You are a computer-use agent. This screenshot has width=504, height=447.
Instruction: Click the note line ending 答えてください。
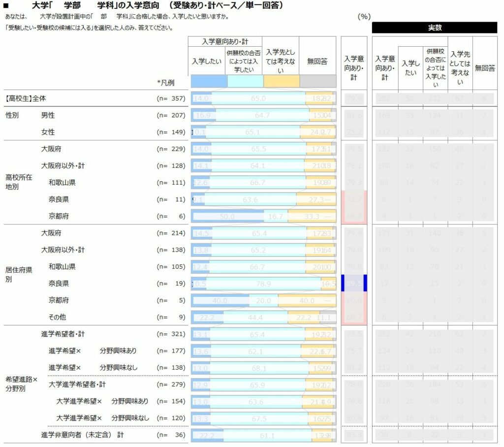click(89, 28)
